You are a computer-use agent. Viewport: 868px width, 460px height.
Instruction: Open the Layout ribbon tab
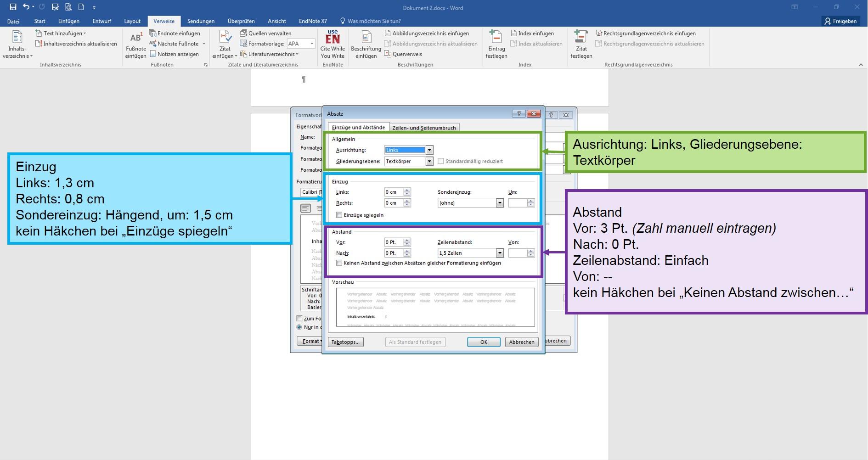click(132, 21)
